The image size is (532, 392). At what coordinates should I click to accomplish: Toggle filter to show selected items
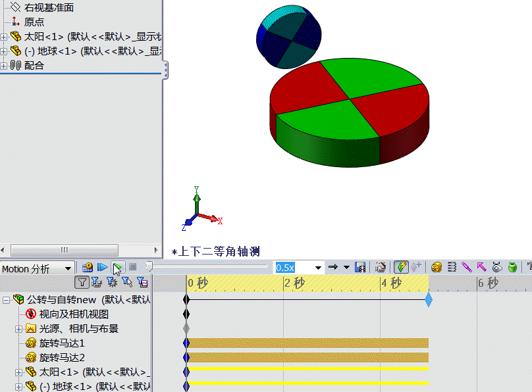point(127,282)
